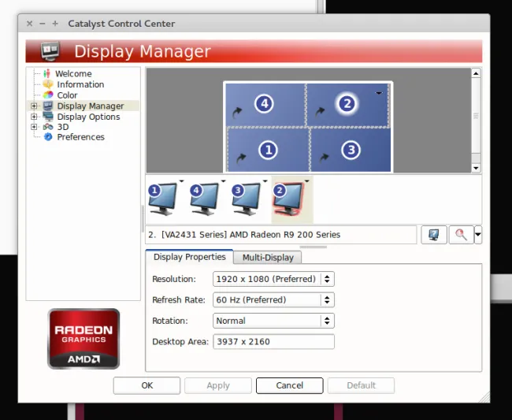
Task: Click the identify displays monitor button
Action: click(x=434, y=235)
